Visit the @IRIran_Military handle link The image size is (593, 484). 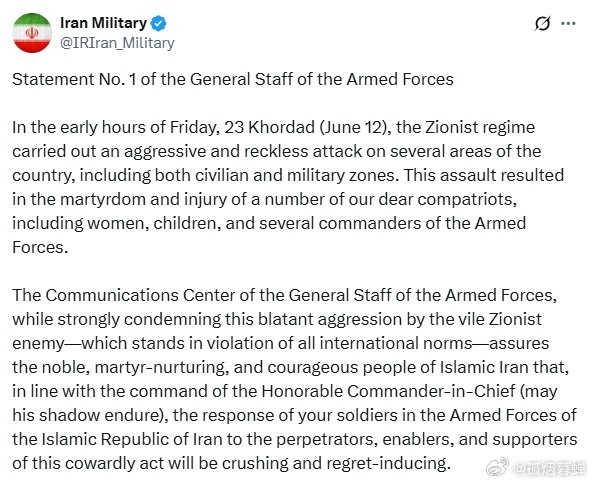tap(117, 43)
